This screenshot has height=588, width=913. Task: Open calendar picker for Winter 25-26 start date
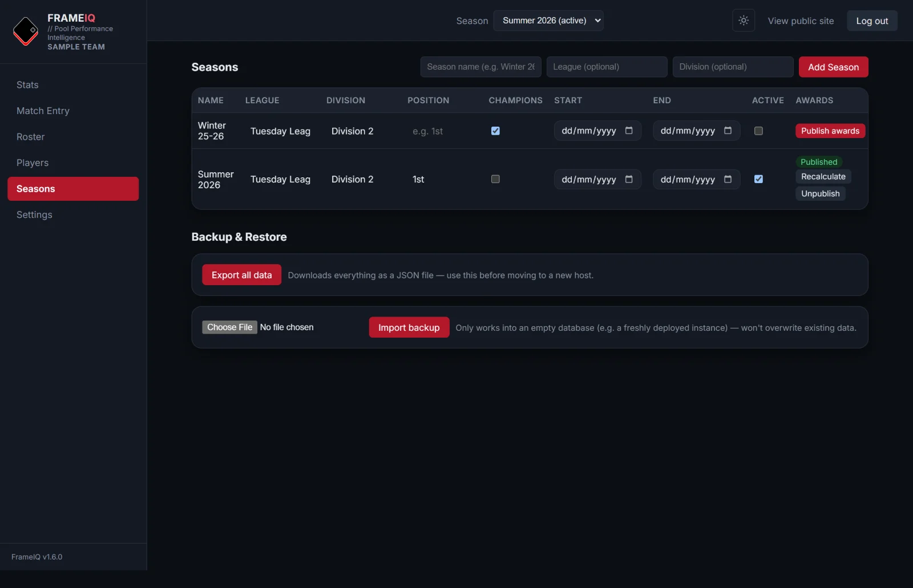pyautogui.click(x=629, y=131)
